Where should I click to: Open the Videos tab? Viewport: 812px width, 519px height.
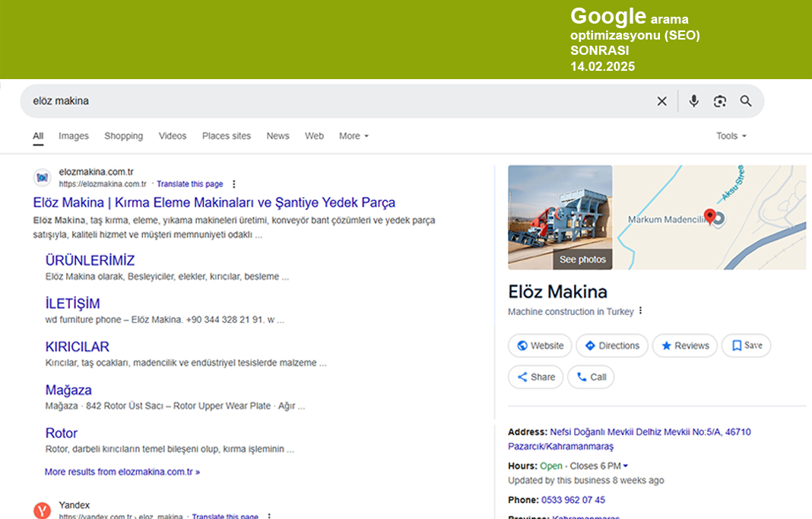pyautogui.click(x=173, y=136)
